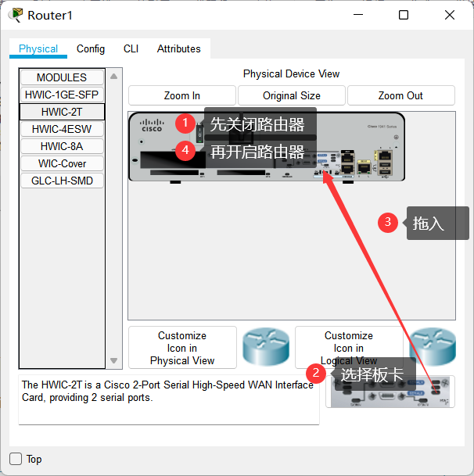Screen dimensions: 474x476
Task: Select the HWIC-1GE-SFP module
Action: [62, 95]
